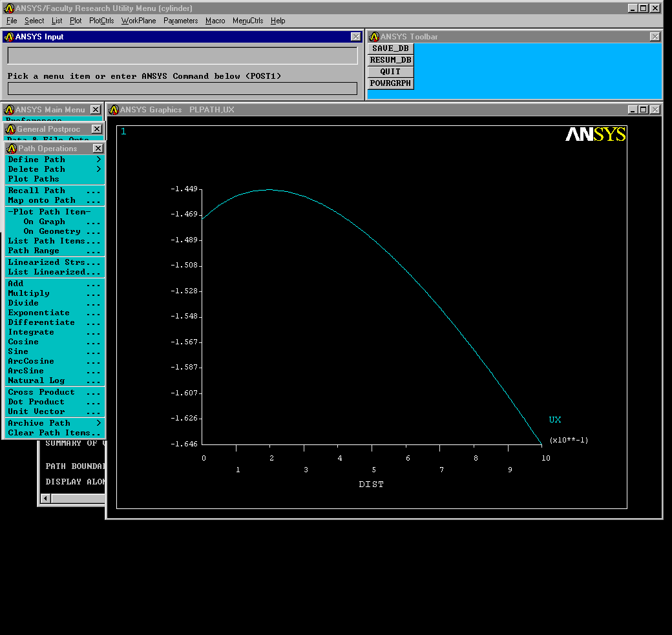Screen dimensions: 672x635
Task: Open List Path Items dialog
Action: [54, 241]
